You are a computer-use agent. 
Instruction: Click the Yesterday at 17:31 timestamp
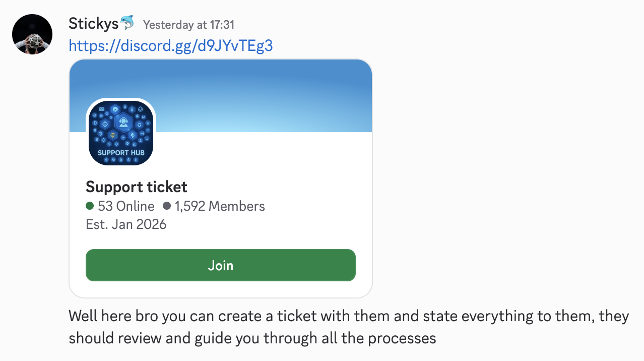188,24
